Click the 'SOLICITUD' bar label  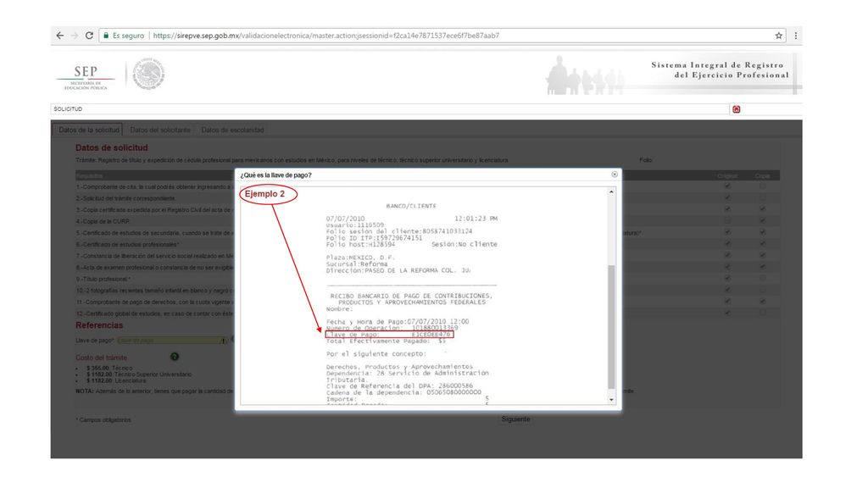pyautogui.click(x=68, y=109)
